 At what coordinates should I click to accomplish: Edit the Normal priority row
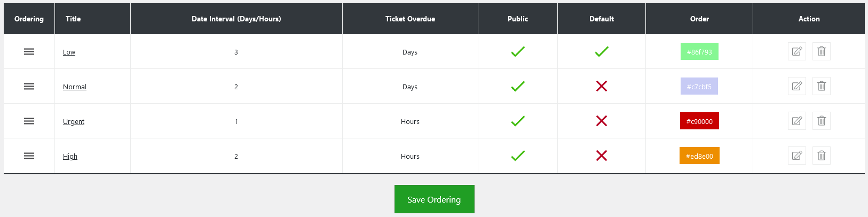tap(796, 86)
